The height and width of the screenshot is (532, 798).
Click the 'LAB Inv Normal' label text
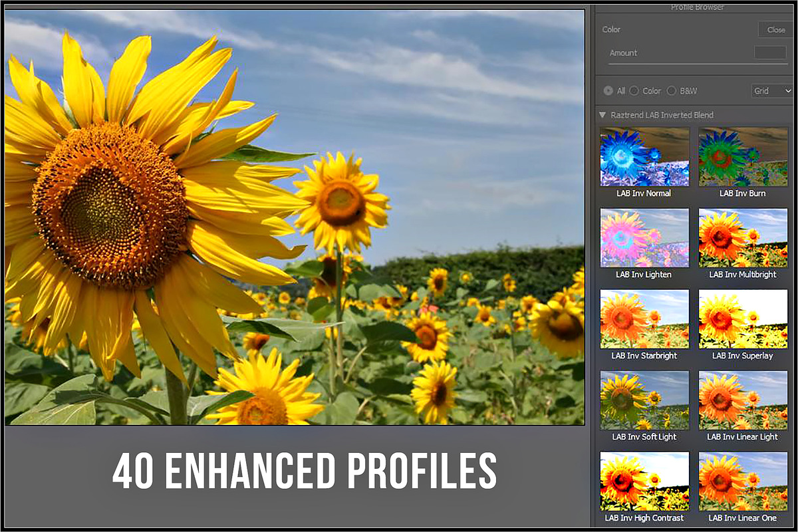pyautogui.click(x=644, y=194)
